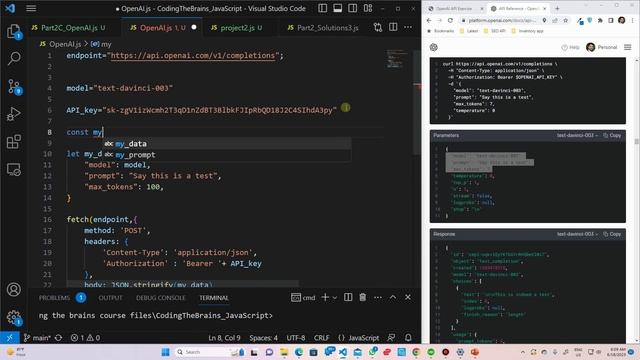
Task: Click platform.openai.com address bar
Action: click(x=501, y=20)
